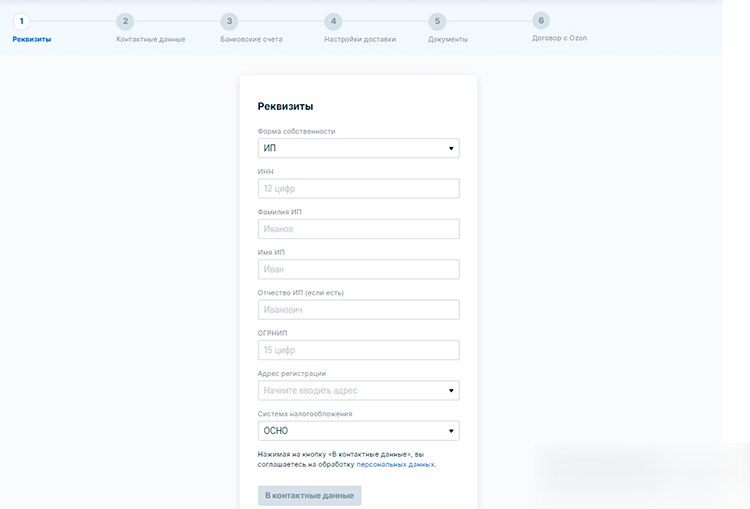Image resolution: width=750 pixels, height=509 pixels.
Task: Click step 5 circle in progress bar
Action: click(x=437, y=21)
